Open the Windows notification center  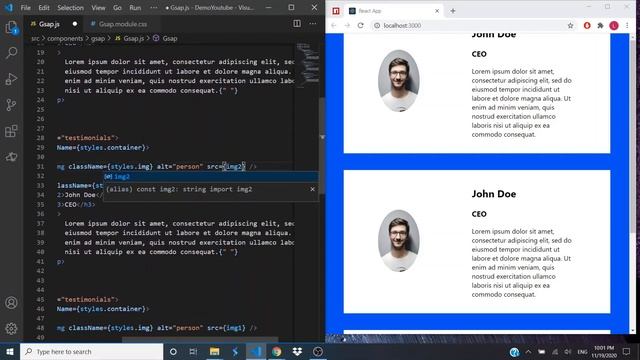[x=627, y=351]
